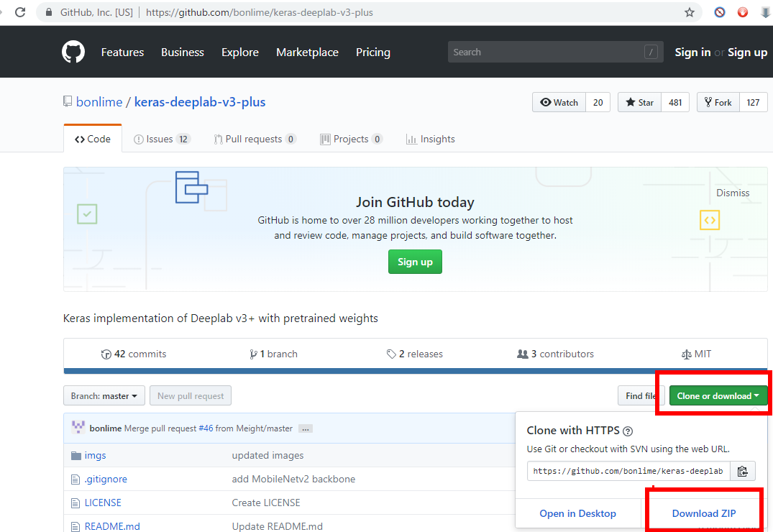Open pull request #46 link
The image size is (773, 532).
click(x=206, y=428)
